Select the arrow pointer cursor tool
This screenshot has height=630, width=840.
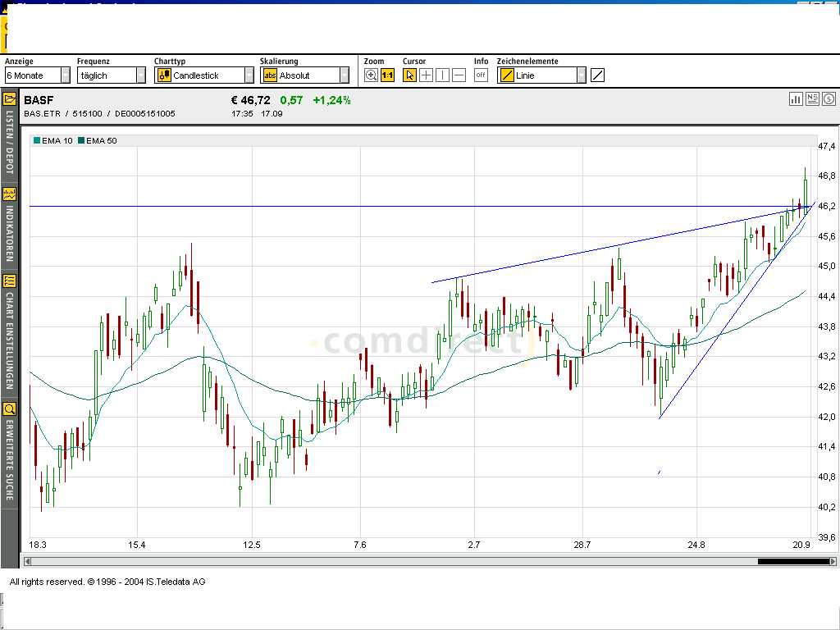click(x=410, y=75)
